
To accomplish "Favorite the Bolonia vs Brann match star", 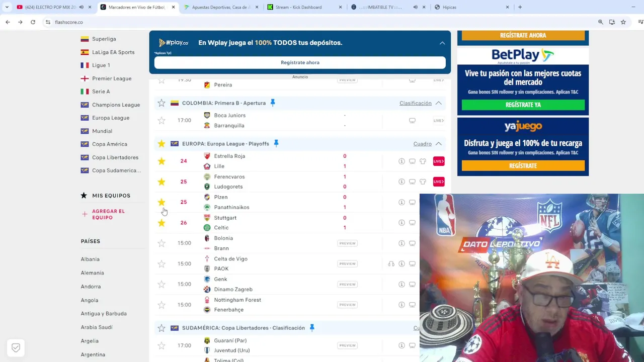I will (162, 243).
